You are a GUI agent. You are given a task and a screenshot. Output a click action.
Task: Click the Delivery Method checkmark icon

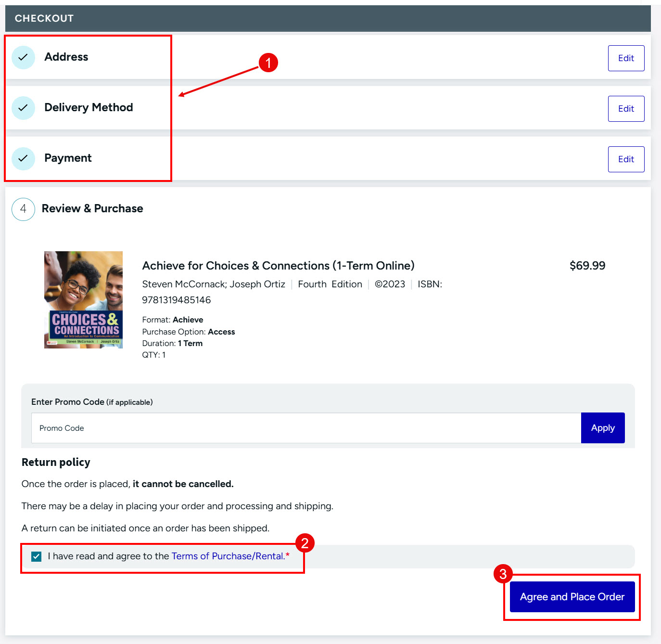(23, 108)
